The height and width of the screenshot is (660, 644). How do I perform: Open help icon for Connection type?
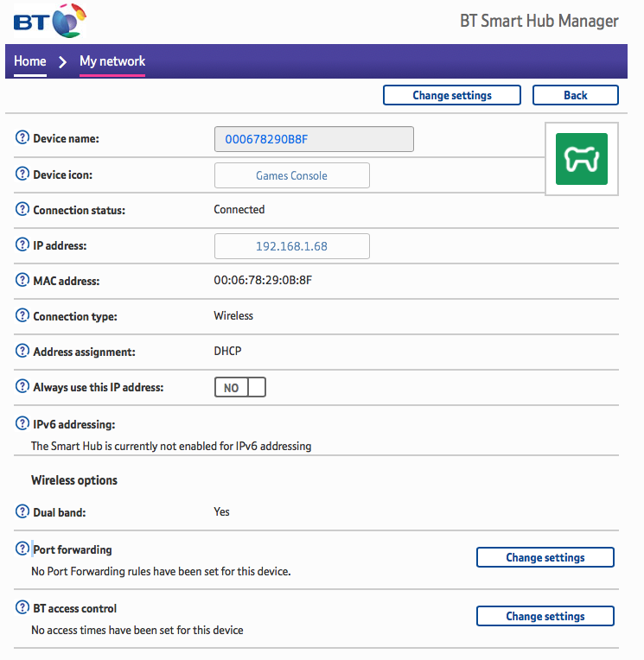point(22,315)
